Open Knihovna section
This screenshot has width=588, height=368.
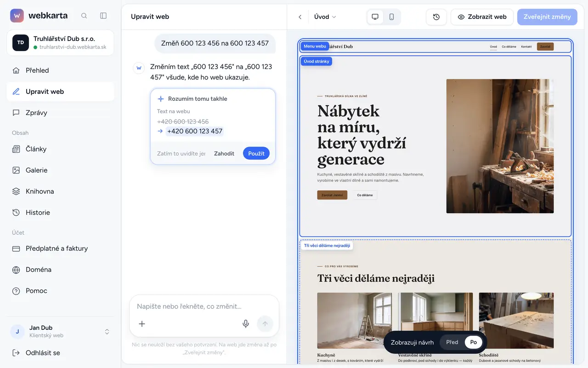coord(60,191)
